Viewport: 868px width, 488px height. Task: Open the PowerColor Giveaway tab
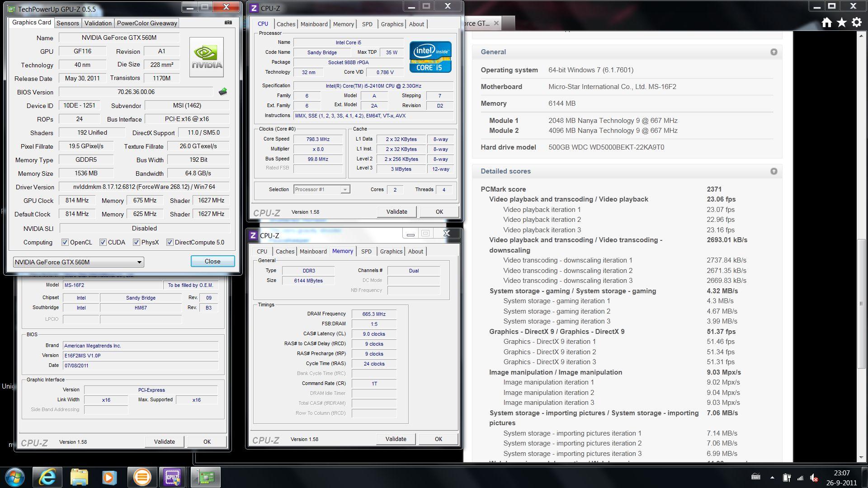(147, 23)
